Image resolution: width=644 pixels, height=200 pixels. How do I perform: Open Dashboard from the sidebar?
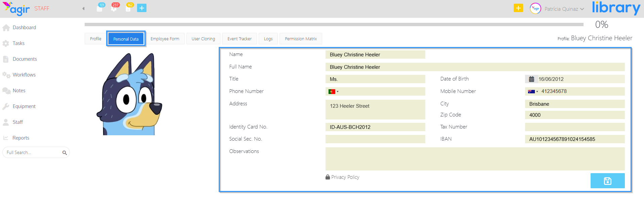pos(24,28)
